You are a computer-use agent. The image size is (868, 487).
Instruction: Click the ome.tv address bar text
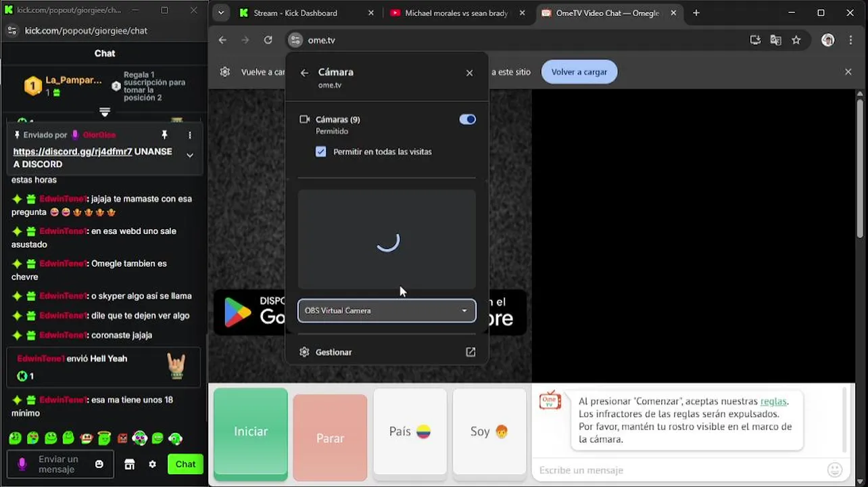[321, 40]
